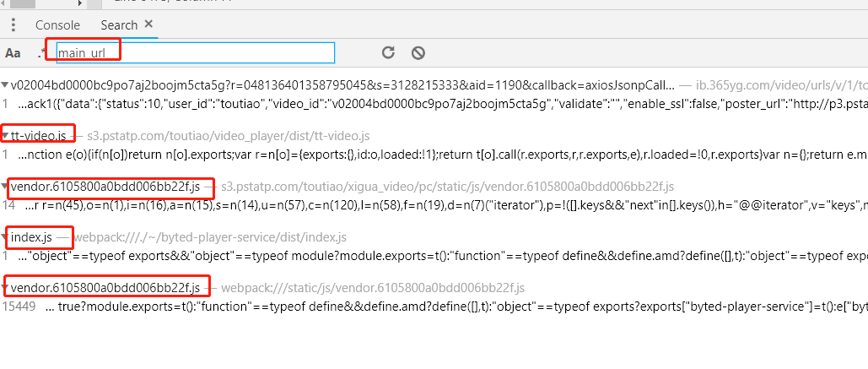This screenshot has height=369, width=868.
Task: Close the Search tab
Action: coord(148,24)
